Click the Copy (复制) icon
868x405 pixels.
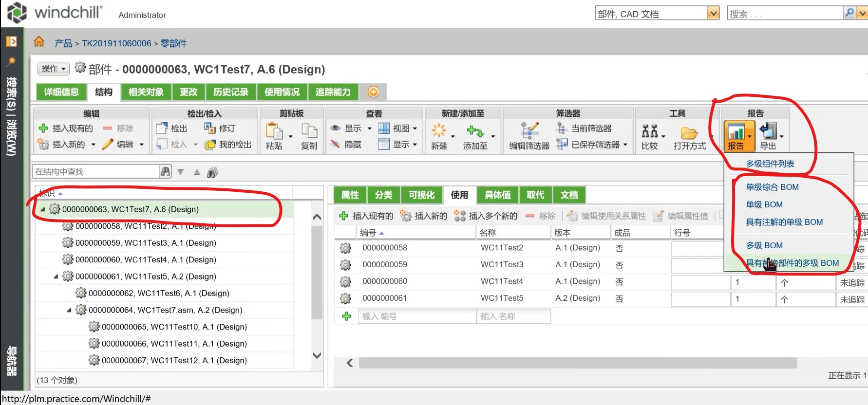coord(309,131)
